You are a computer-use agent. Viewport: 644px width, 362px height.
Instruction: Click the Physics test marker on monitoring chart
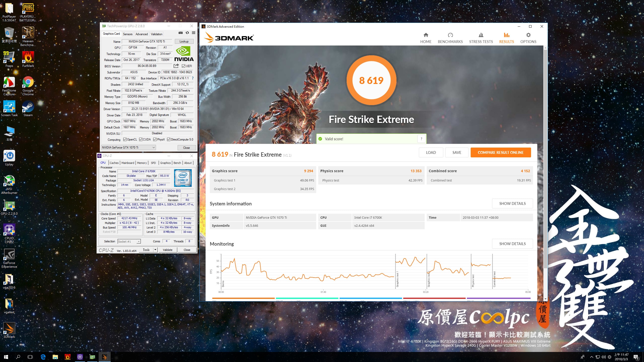pos(473,281)
